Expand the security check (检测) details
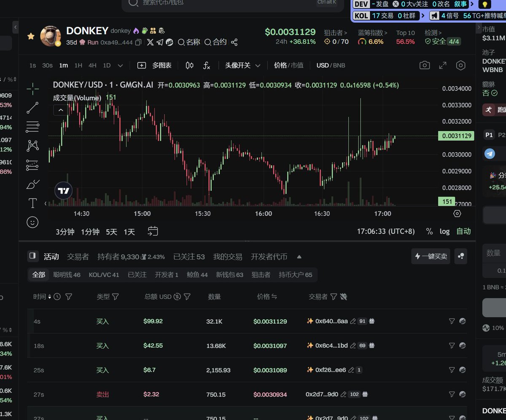 (x=433, y=32)
